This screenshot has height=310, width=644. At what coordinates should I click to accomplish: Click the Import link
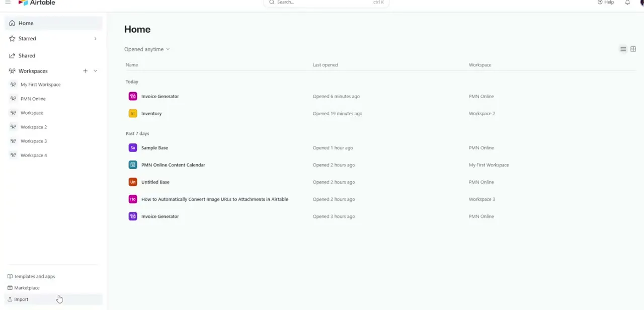tap(21, 299)
